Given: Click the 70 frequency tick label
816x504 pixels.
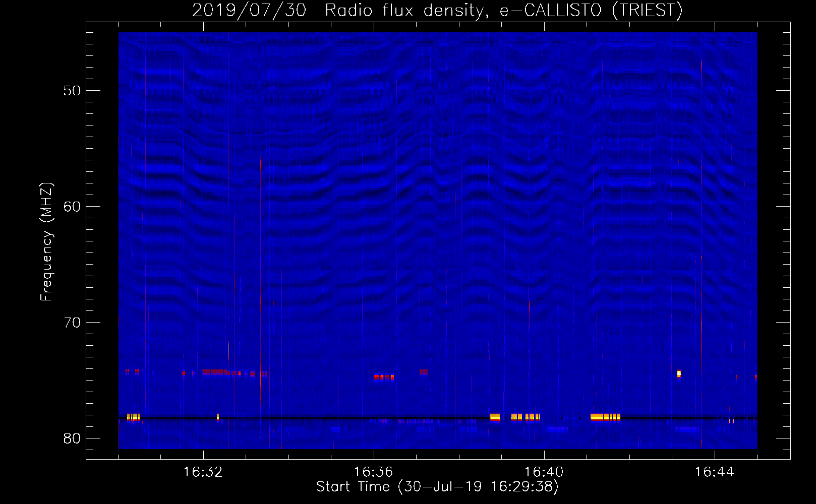Looking at the screenshot, I should [72, 323].
